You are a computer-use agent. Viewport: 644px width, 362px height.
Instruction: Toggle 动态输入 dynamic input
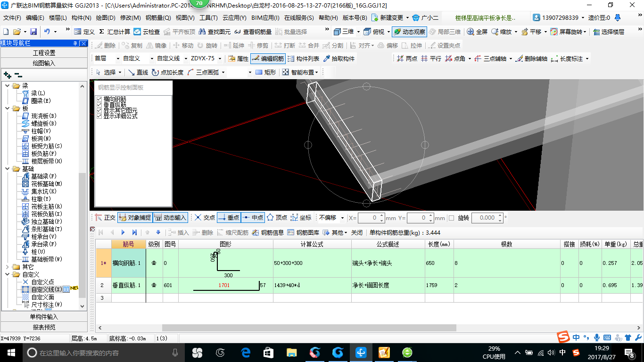click(170, 218)
